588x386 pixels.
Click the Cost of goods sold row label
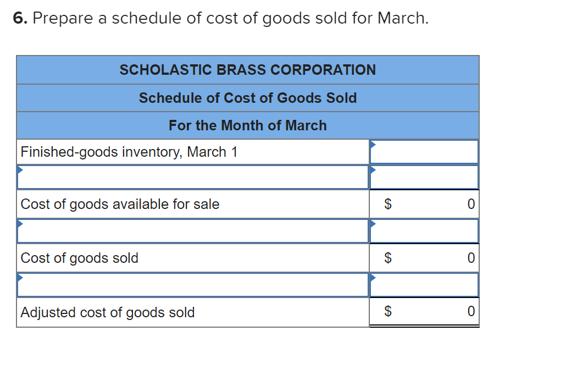click(80, 258)
